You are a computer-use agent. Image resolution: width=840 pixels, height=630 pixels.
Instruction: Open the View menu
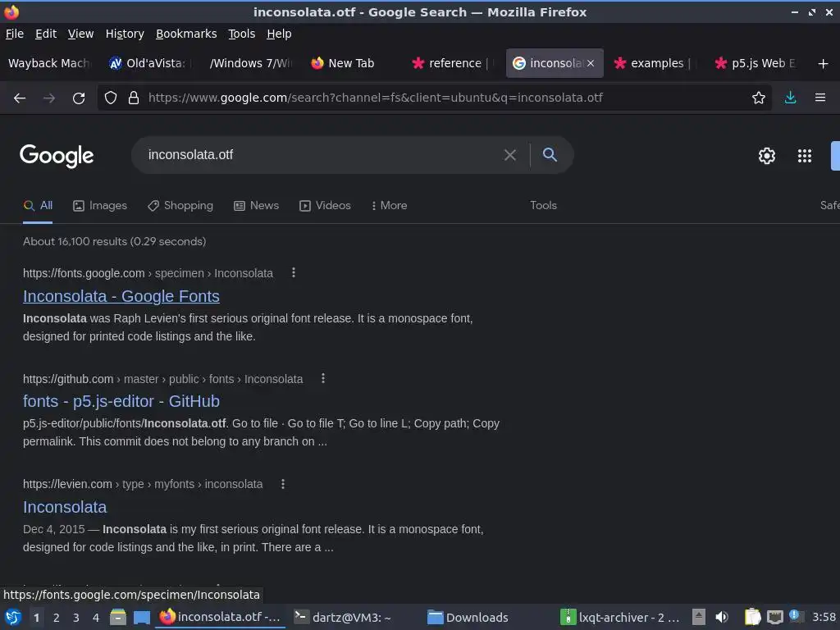pos(80,34)
